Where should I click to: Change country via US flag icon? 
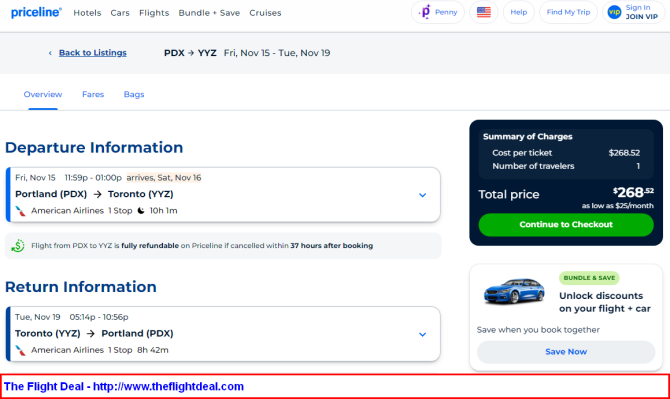point(484,12)
